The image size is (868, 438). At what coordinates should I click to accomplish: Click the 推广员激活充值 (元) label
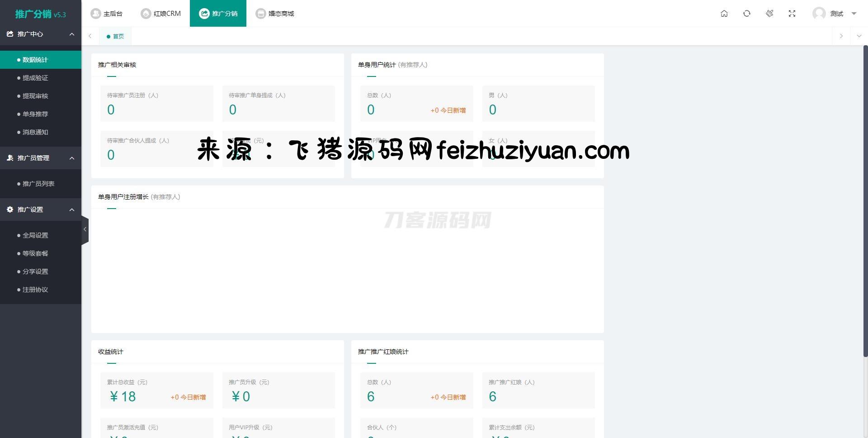pyautogui.click(x=132, y=427)
